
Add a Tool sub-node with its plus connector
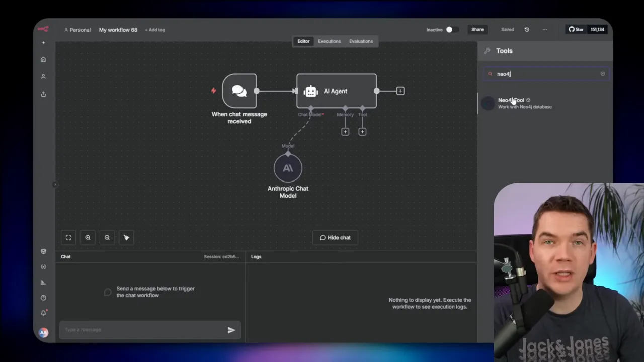pyautogui.click(x=362, y=131)
